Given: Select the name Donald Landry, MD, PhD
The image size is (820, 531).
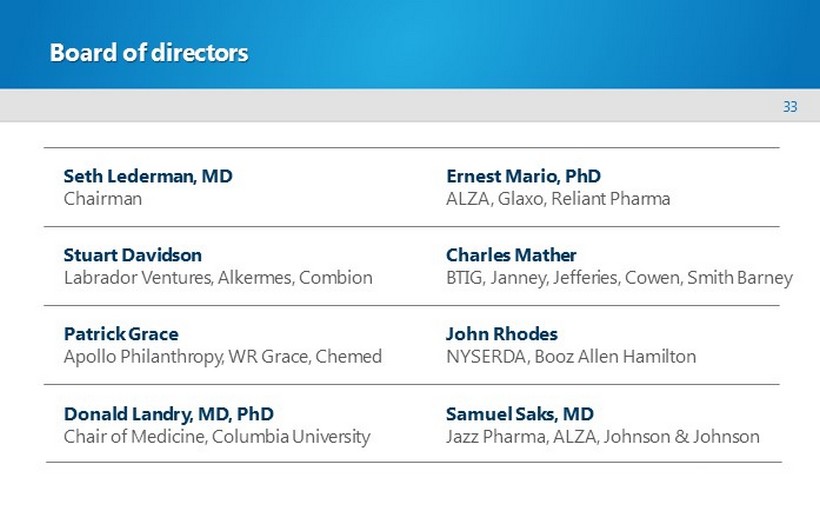Looking at the screenshot, I should 169,413.
